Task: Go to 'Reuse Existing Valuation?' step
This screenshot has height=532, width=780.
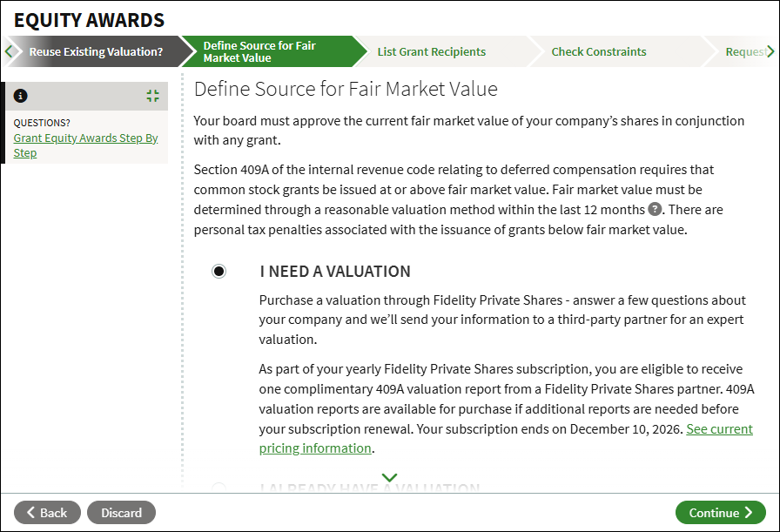Action: point(96,51)
